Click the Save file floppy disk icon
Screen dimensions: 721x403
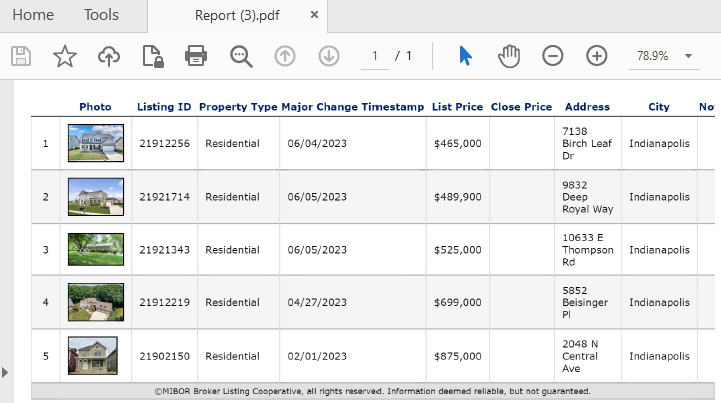pos(21,56)
